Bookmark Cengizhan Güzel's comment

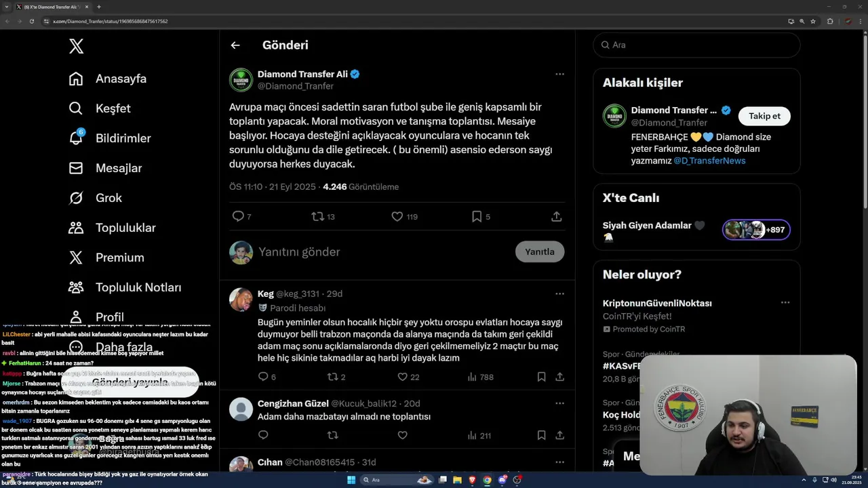541,435
